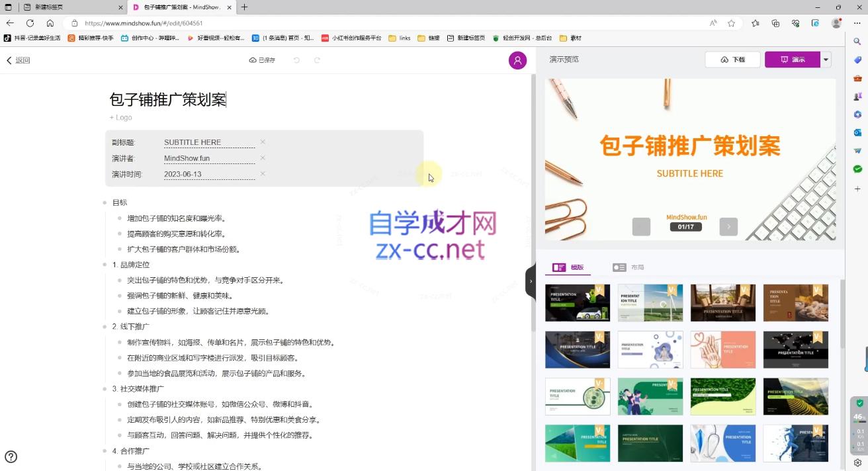Viewport: 868px width, 471px height.
Task: Refresh the page in browser toolbar
Action: (30, 23)
